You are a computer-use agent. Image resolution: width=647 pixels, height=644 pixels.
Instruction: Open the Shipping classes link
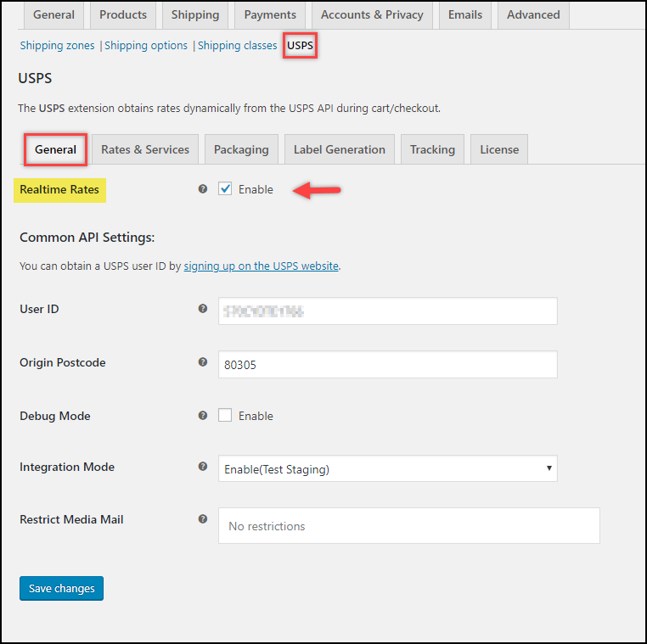(x=237, y=45)
